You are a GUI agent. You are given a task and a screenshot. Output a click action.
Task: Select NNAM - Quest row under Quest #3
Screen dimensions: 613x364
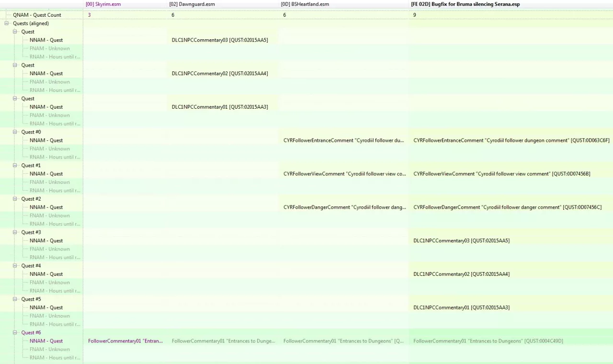[x=46, y=241]
